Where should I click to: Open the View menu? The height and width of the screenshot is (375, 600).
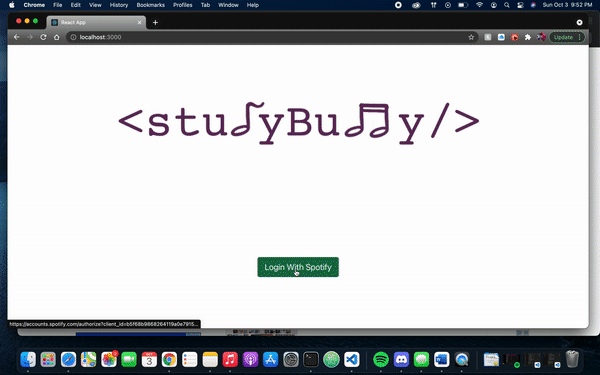(95, 5)
